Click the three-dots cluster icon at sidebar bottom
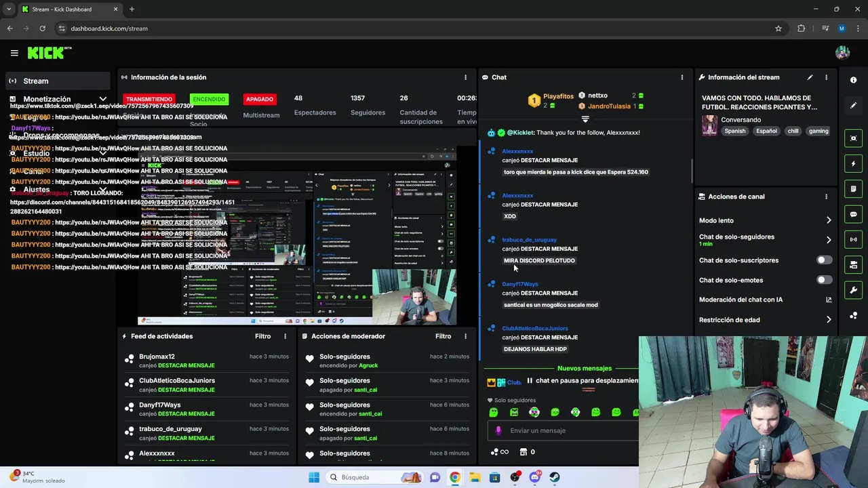Viewport: 868px width, 488px height. [853, 315]
